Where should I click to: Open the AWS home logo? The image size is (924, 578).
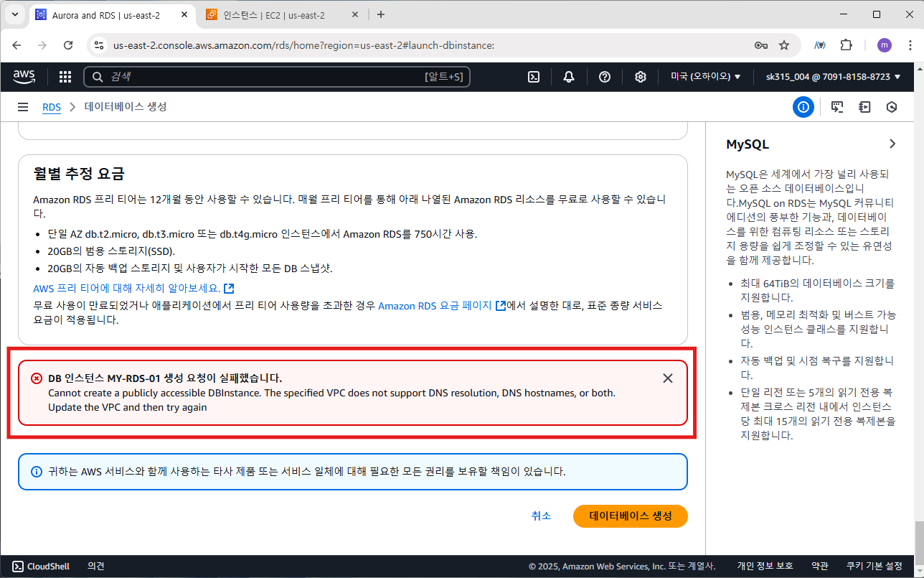(24, 77)
